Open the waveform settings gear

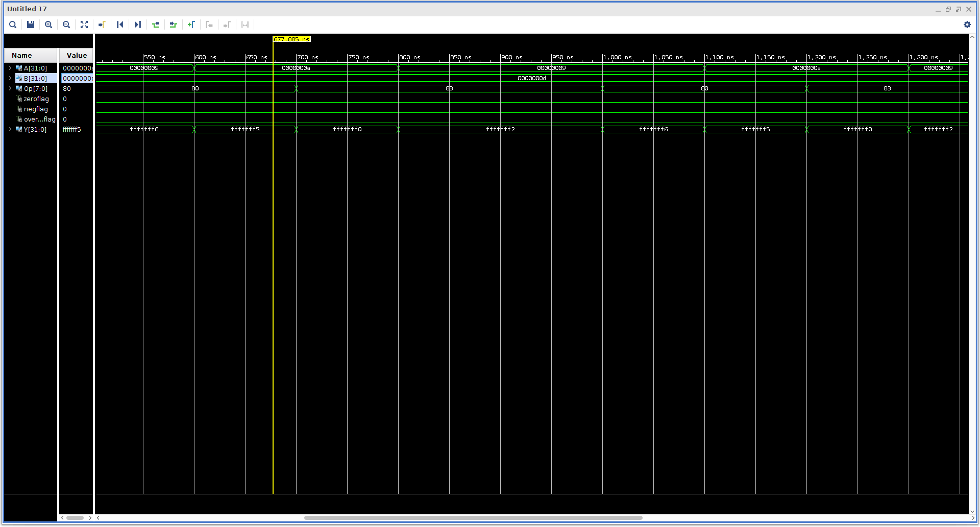tap(967, 25)
